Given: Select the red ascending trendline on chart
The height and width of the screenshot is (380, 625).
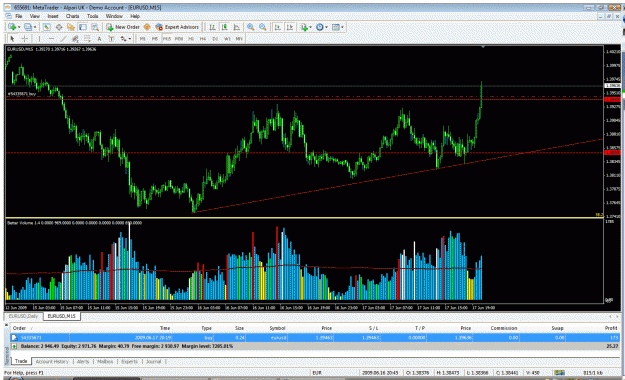Looking at the screenshot, I should (x=399, y=176).
